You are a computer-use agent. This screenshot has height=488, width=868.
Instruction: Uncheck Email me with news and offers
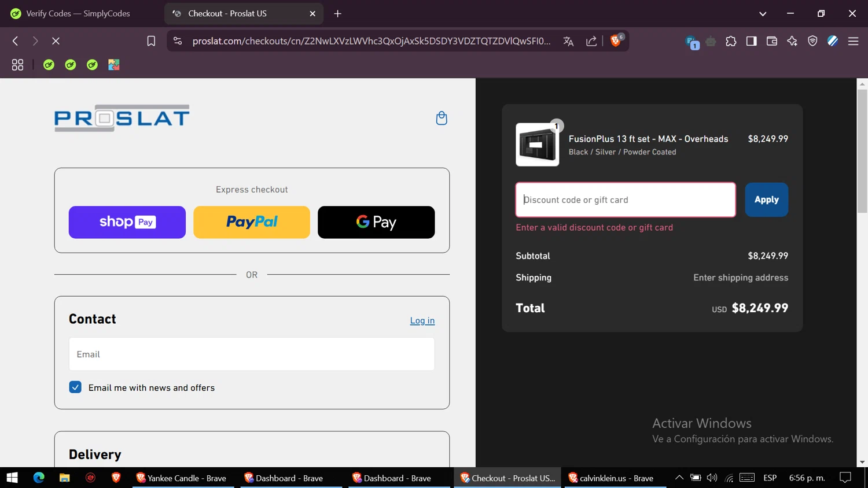click(x=75, y=387)
